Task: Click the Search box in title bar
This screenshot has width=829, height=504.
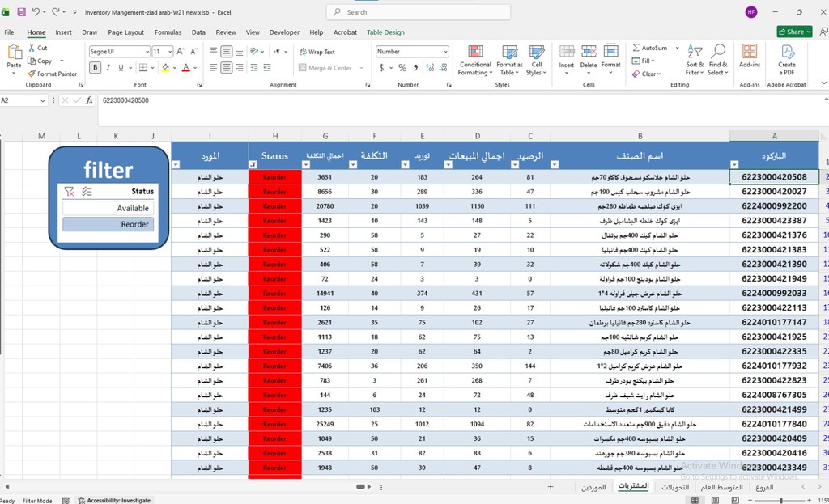Action: (419, 12)
